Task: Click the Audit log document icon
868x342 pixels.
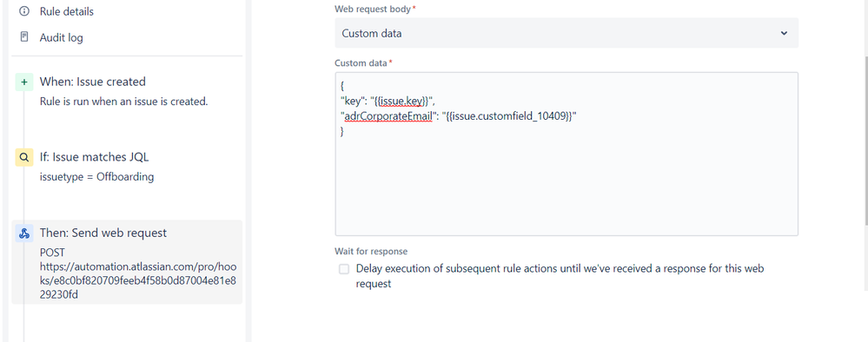Action: coord(23,37)
